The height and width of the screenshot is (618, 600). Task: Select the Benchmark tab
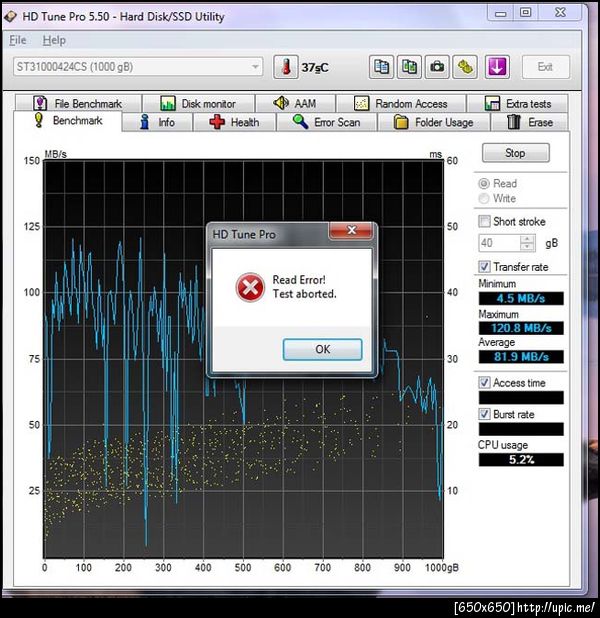click(68, 121)
